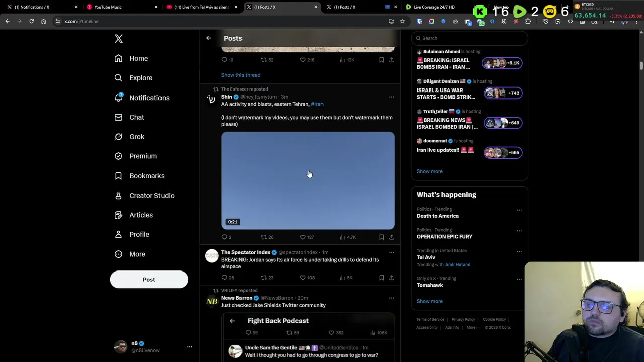Open The Spectator Index post options
Screen dimensions: 644x362
pyautogui.click(x=391, y=252)
